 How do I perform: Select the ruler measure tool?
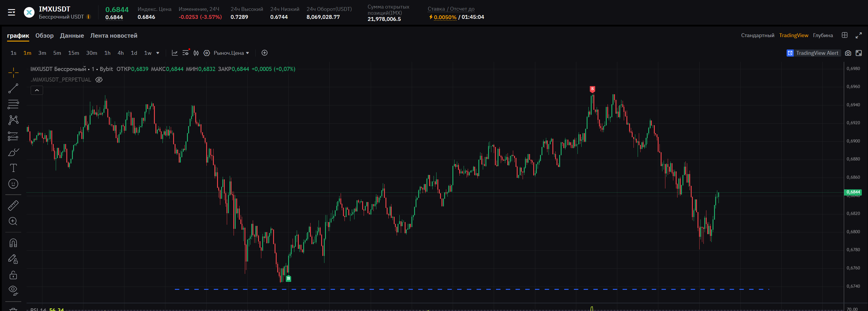point(13,205)
